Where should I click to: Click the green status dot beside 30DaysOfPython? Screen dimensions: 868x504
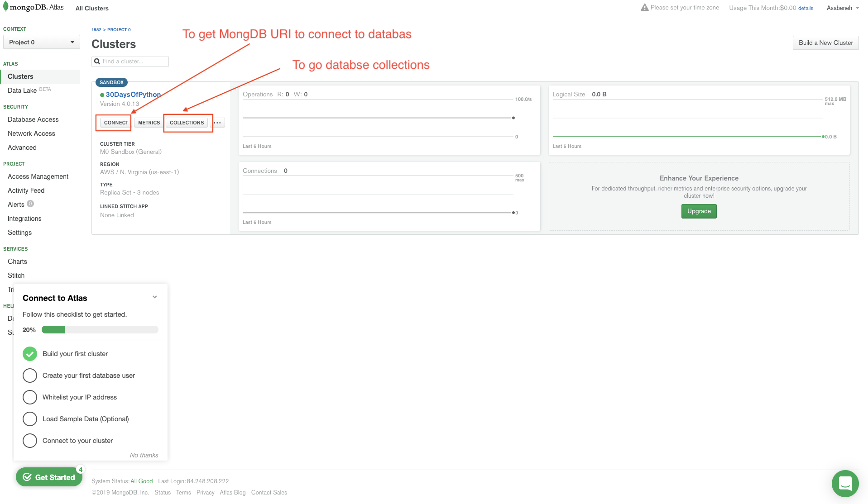pyautogui.click(x=102, y=95)
